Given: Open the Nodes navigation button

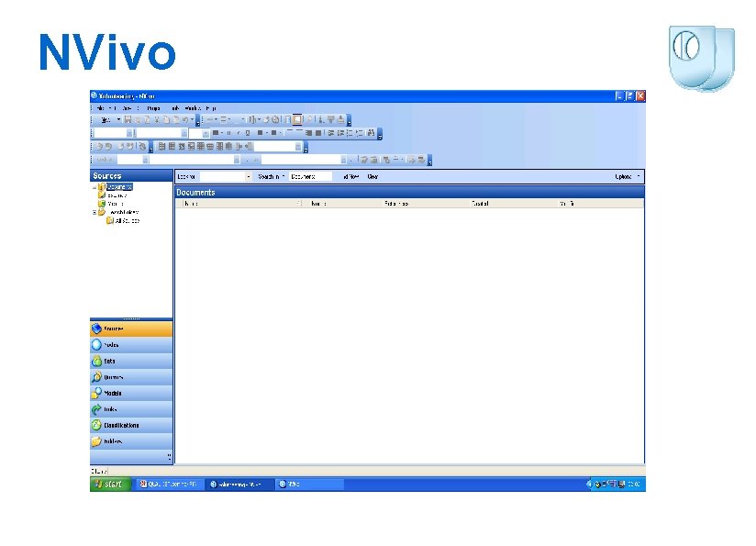Looking at the screenshot, I should pos(131,345).
